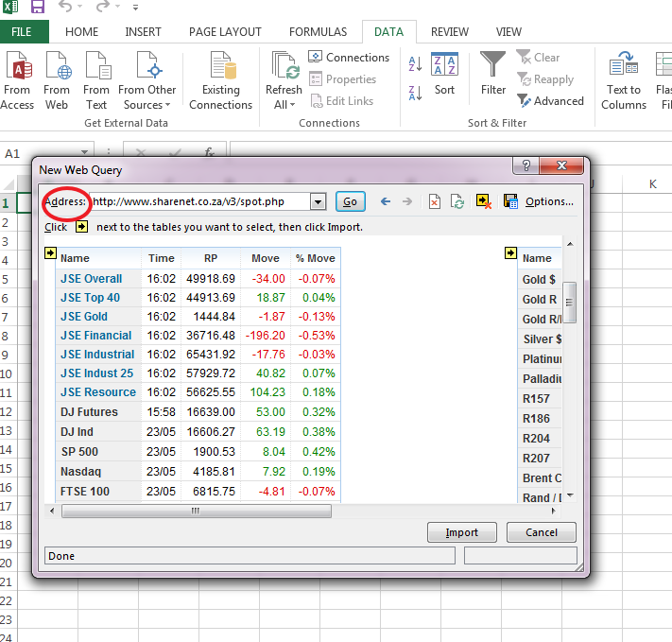Switch to the HOME tab

tap(81, 32)
